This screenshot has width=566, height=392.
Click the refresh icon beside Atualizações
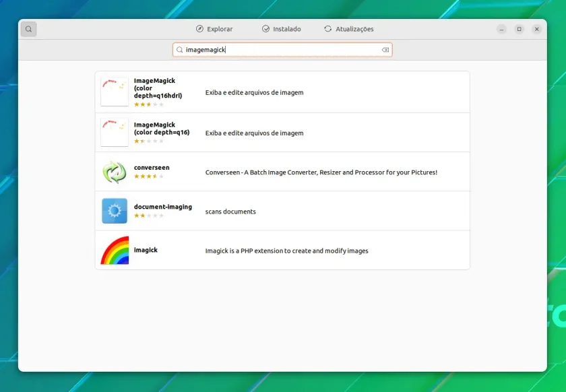pos(327,29)
